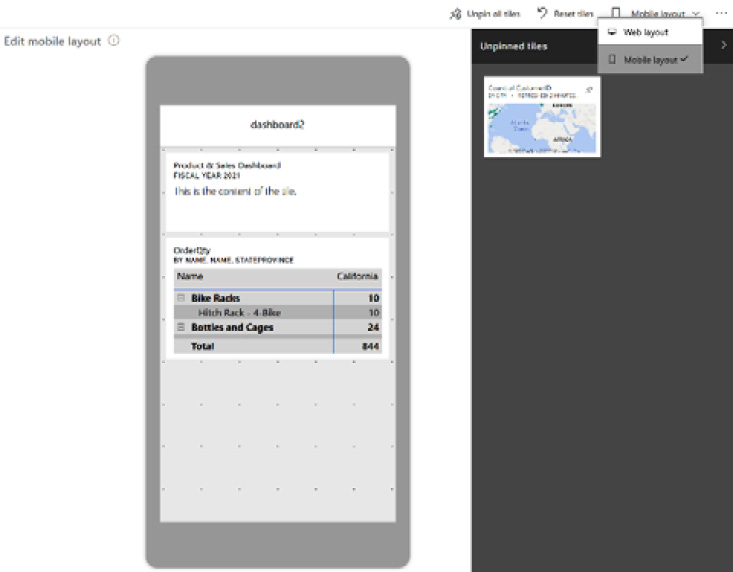Screen dimensions: 733x572
Task: Click the Unpin all tiles button label
Action: pos(494,14)
